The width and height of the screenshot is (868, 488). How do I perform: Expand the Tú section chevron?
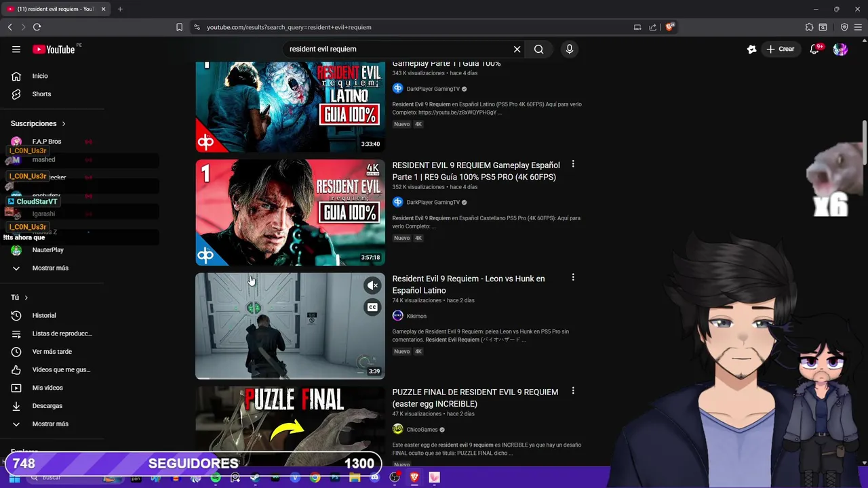[26, 298]
